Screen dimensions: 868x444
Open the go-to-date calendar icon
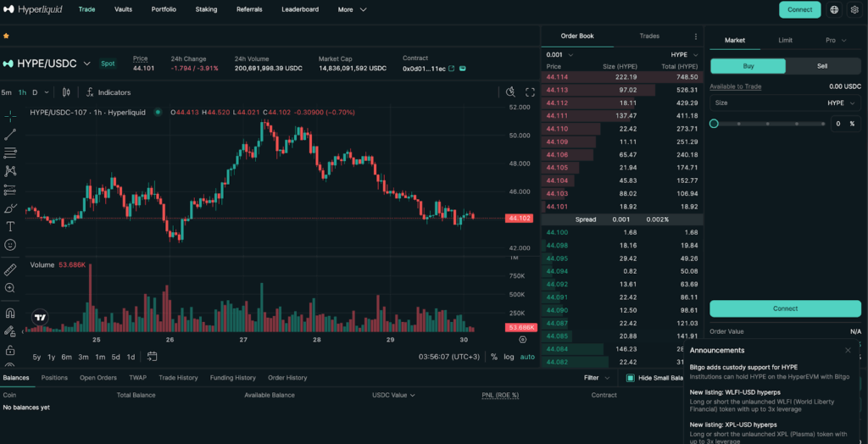153,357
